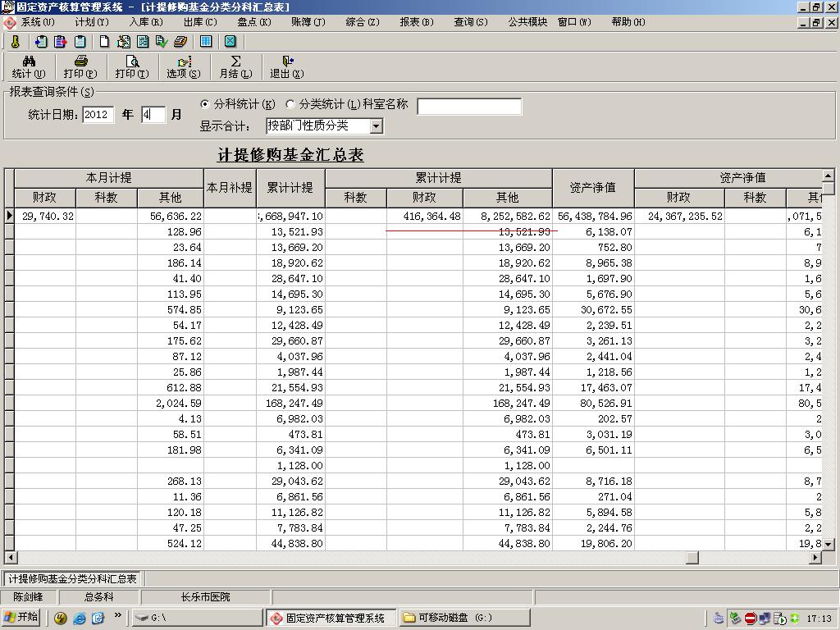Open print preview with 打印(T) button
Image resolution: width=840 pixels, height=630 pixels.
(132, 67)
